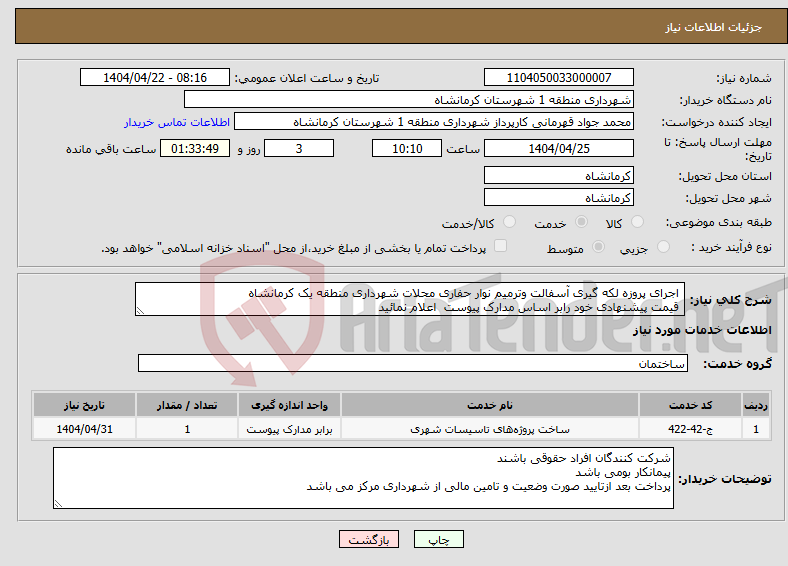
Task: Click the time field 10:10
Action: point(407,148)
